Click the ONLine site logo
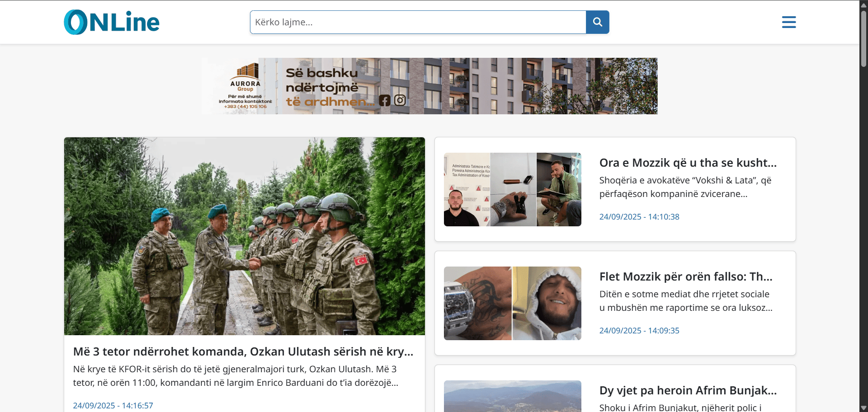Viewport: 868px width, 412px height. tap(112, 22)
